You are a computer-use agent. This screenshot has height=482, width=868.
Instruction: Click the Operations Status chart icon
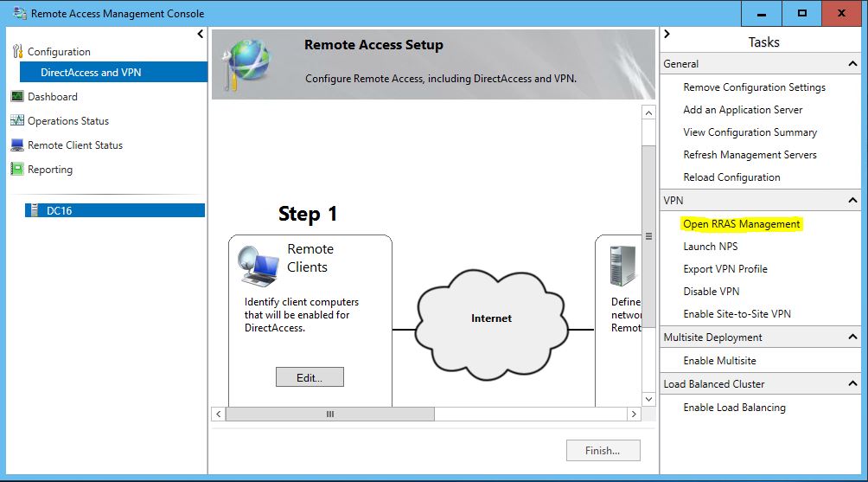tap(17, 120)
